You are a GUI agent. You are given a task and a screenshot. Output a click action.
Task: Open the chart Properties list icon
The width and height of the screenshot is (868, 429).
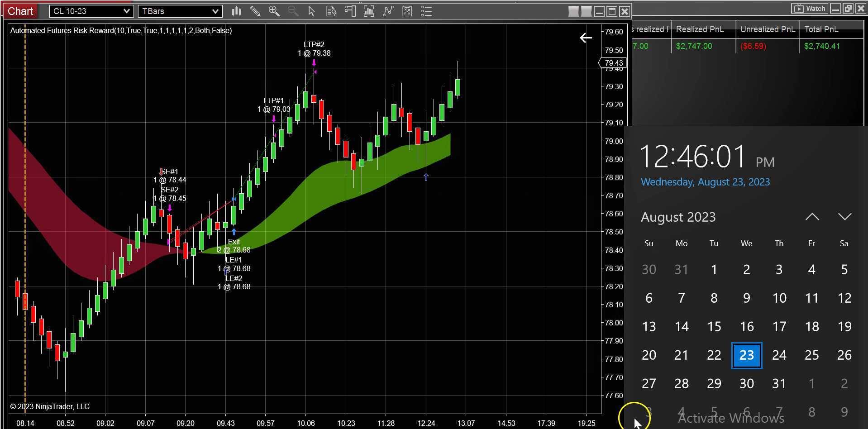[x=426, y=11]
